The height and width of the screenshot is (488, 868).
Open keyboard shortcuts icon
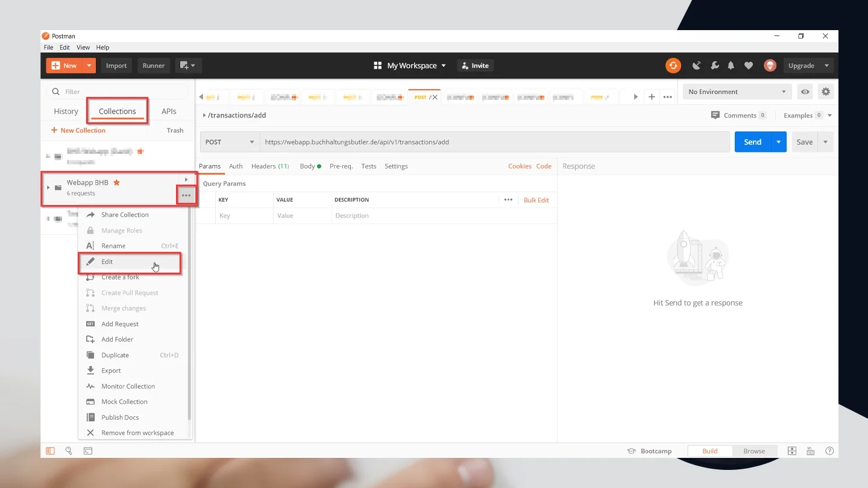pyautogui.click(x=811, y=451)
